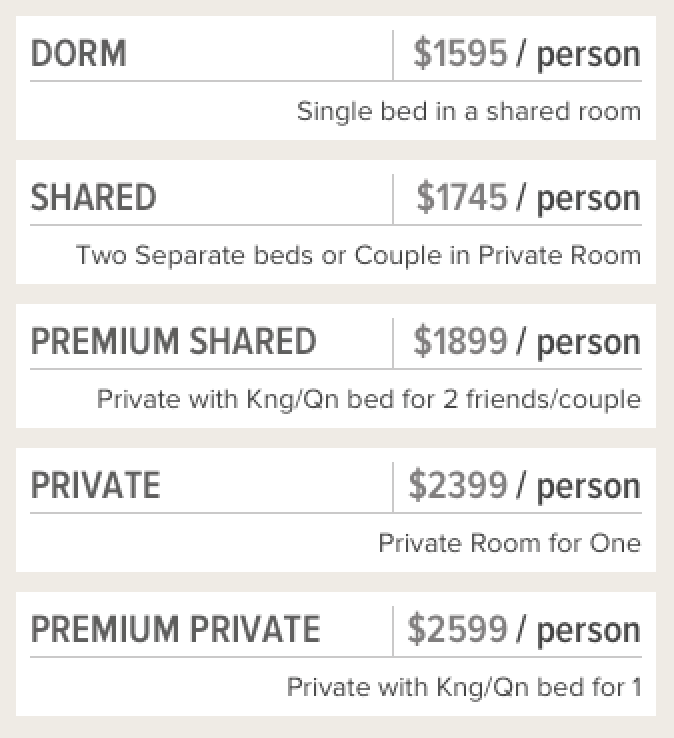The width and height of the screenshot is (674, 738).
Task: Select the PREMIUM SHARED heading
Action: point(174,342)
